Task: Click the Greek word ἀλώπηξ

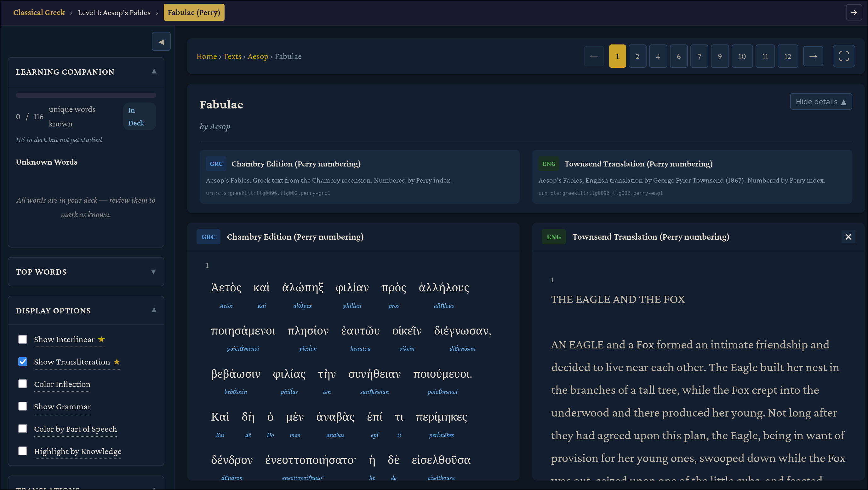Action: pyautogui.click(x=302, y=287)
